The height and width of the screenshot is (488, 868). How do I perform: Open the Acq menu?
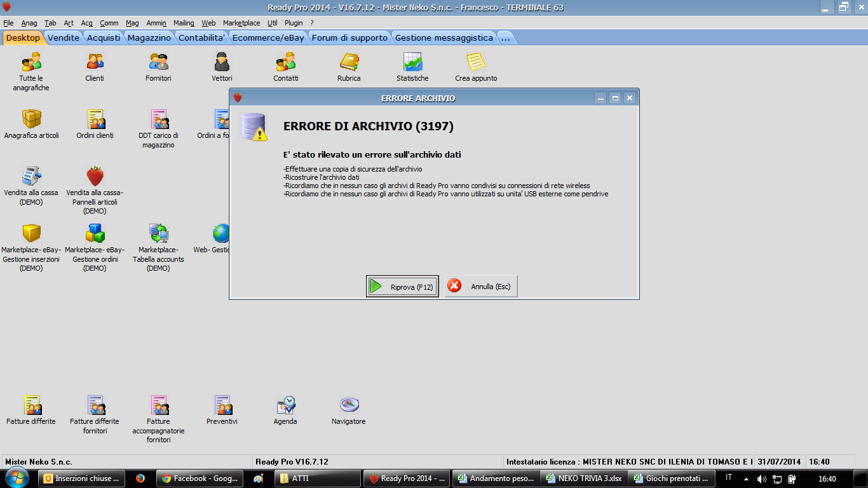coord(87,23)
